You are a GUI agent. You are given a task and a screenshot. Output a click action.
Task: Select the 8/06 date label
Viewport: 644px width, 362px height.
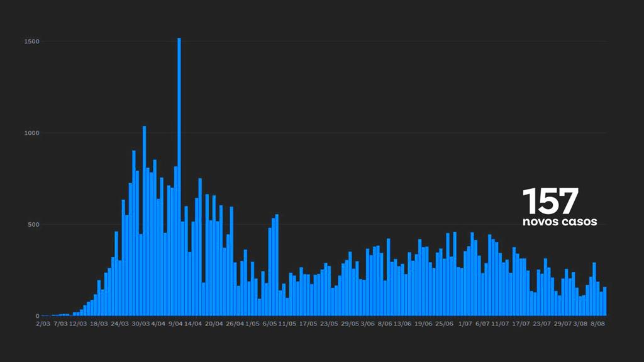click(x=384, y=324)
